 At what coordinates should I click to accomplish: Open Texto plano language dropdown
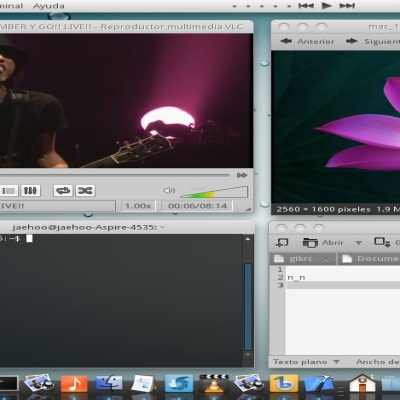click(306, 362)
